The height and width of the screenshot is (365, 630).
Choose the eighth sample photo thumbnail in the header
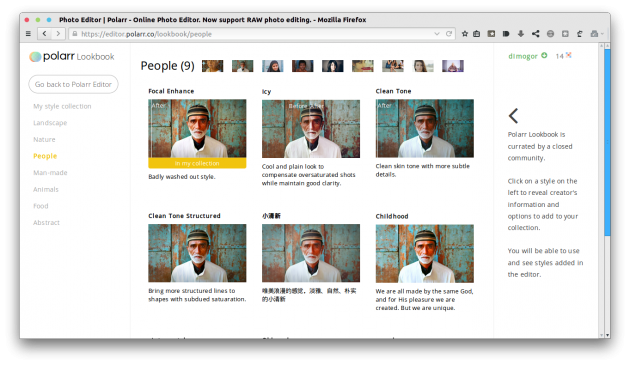pyautogui.click(x=423, y=66)
